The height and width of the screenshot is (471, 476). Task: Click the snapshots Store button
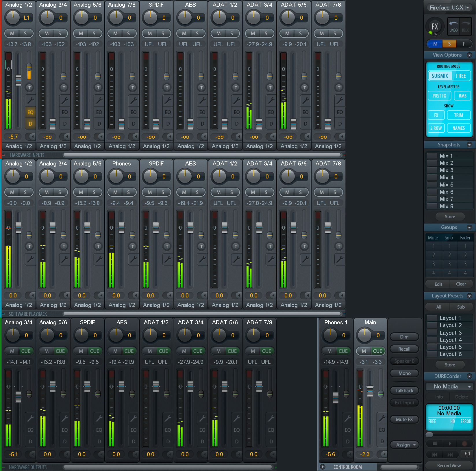tap(450, 217)
